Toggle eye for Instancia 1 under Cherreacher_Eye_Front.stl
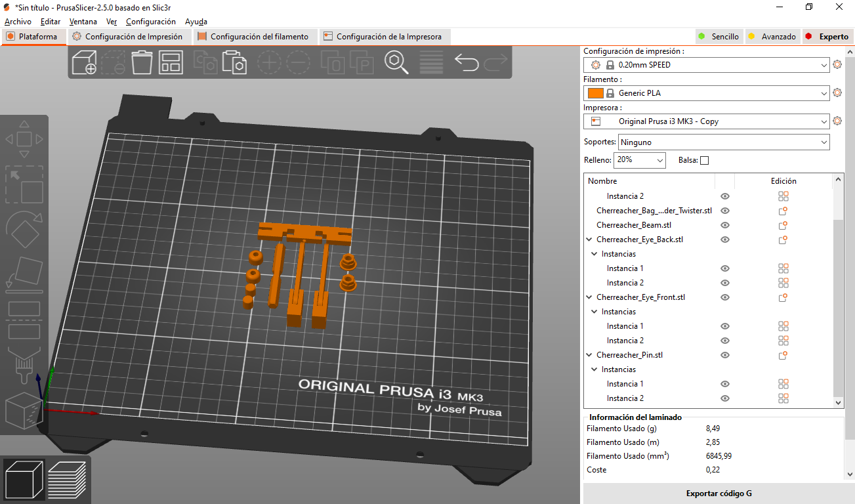This screenshot has height=504, width=855. pyautogui.click(x=725, y=326)
